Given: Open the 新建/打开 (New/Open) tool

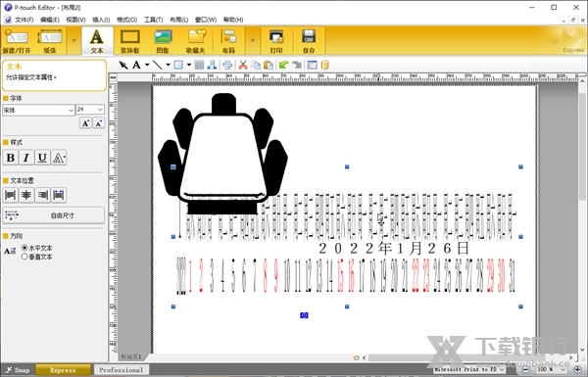Looking at the screenshot, I should coord(17,41).
